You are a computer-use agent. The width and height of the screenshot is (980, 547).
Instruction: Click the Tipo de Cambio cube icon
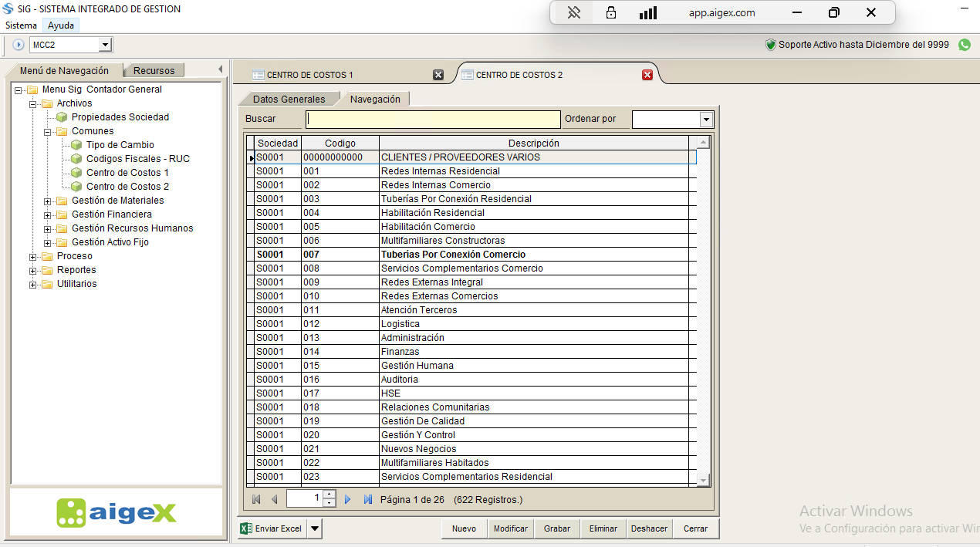point(76,145)
